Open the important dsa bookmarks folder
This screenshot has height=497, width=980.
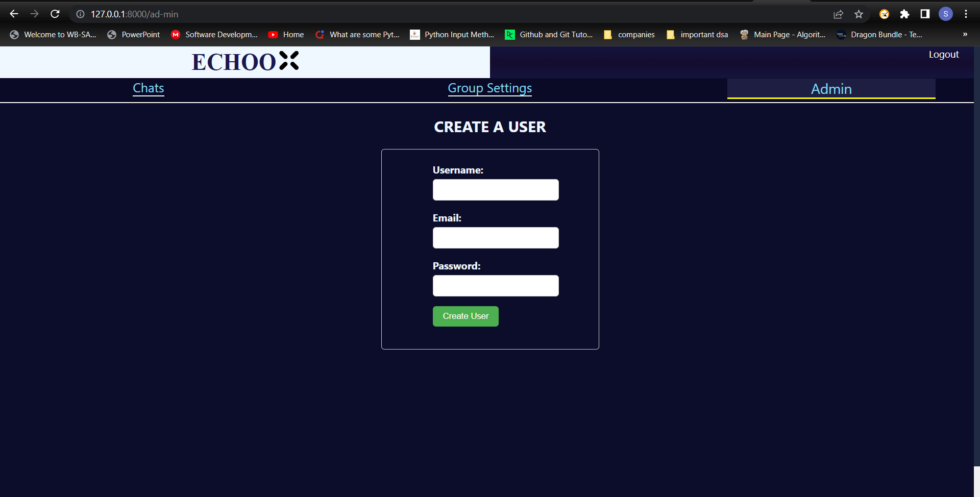697,34
